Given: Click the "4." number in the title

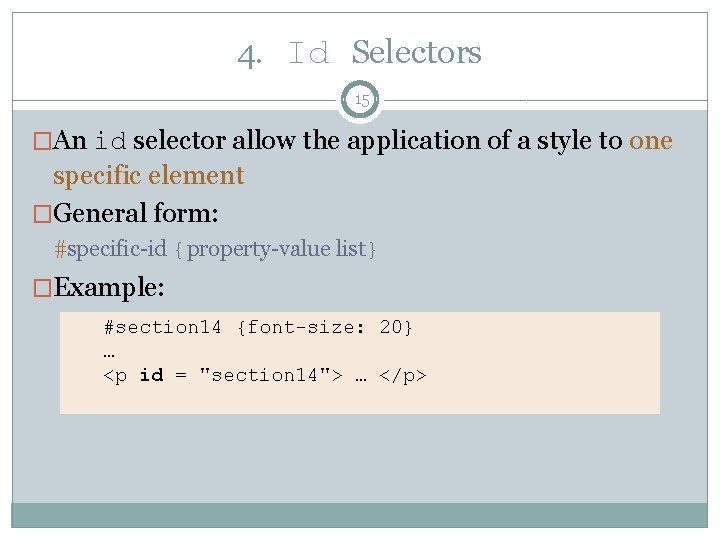Looking at the screenshot, I should pyautogui.click(x=250, y=53).
